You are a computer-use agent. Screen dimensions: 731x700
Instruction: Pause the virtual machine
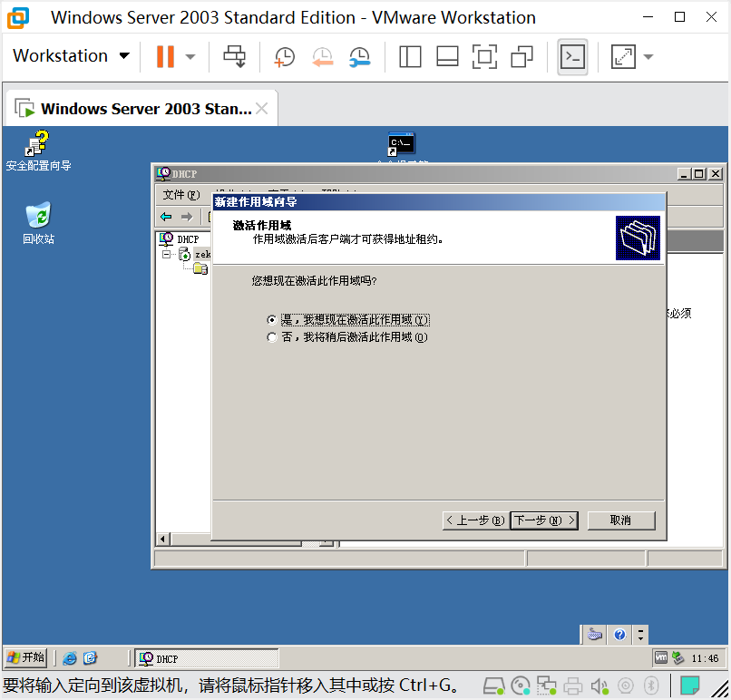165,56
